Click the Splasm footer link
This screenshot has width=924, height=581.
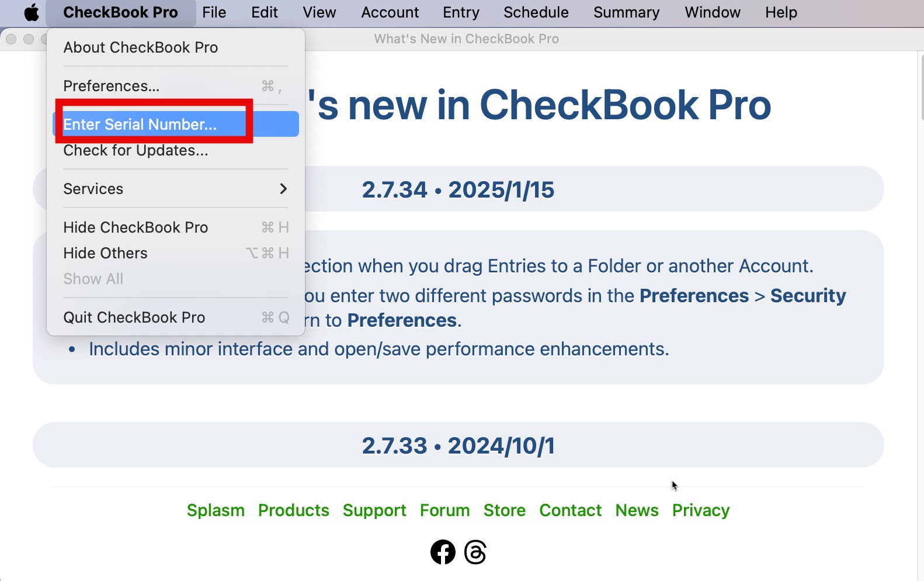(216, 510)
